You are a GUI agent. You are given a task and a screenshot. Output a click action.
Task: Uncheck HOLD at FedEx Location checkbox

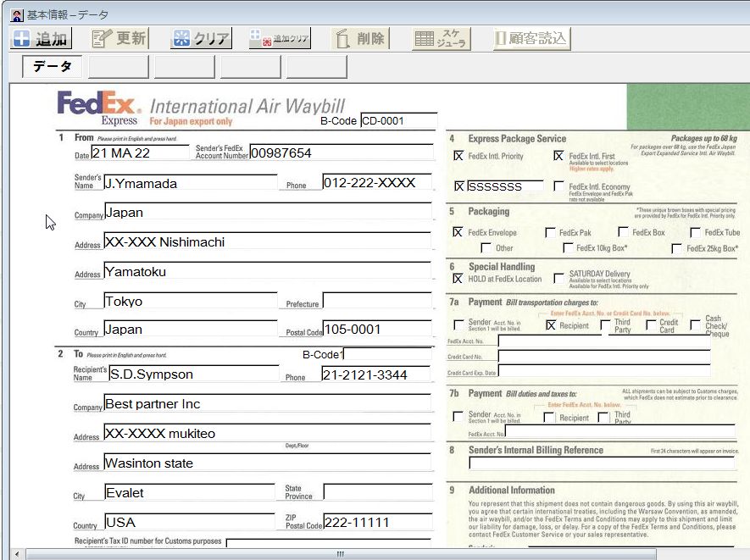click(458, 279)
